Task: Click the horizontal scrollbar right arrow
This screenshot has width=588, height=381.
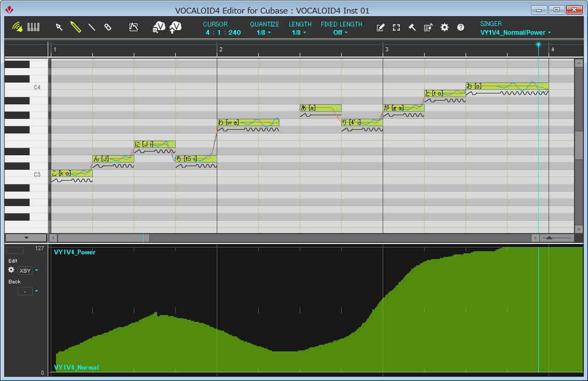Action: (535, 238)
